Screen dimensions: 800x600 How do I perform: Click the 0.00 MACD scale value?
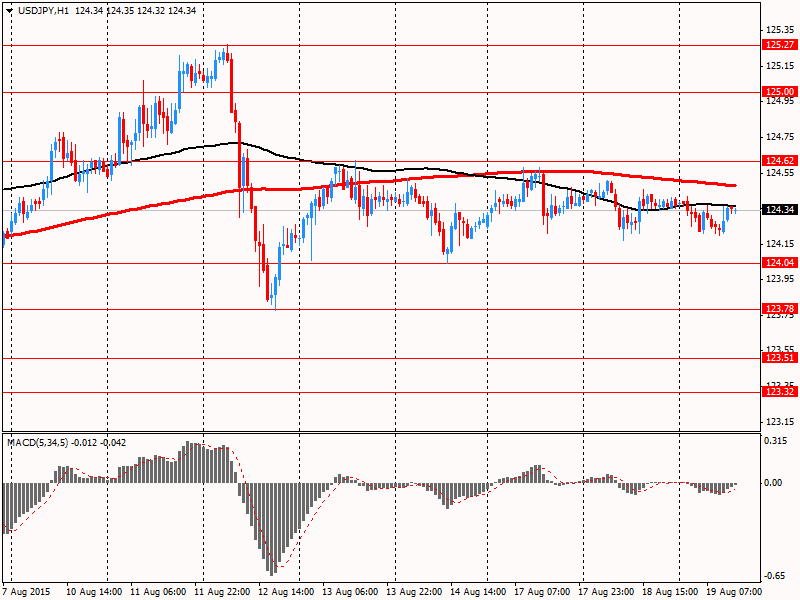click(773, 483)
